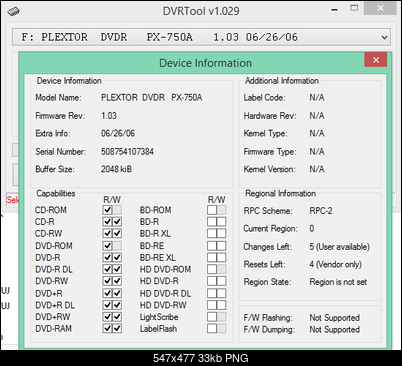
Task: Toggle the HD DVD-RW write checkbox
Action: tap(221, 305)
